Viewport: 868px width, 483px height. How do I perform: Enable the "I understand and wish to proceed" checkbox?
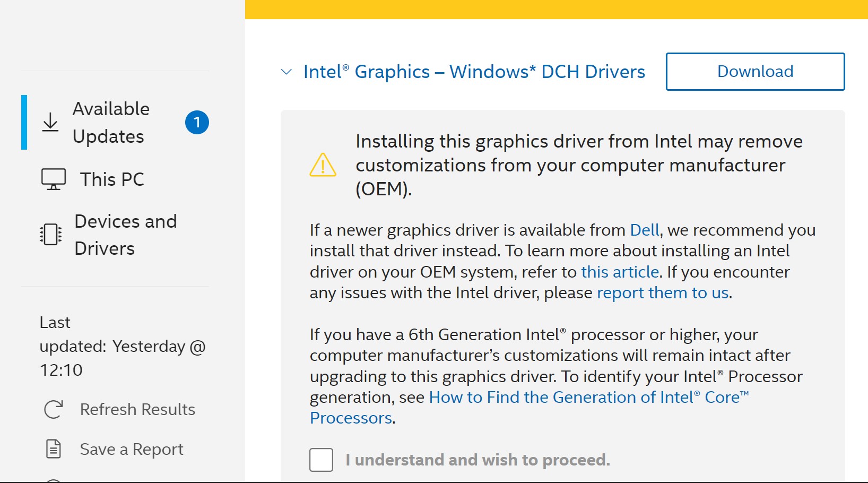[x=320, y=460]
